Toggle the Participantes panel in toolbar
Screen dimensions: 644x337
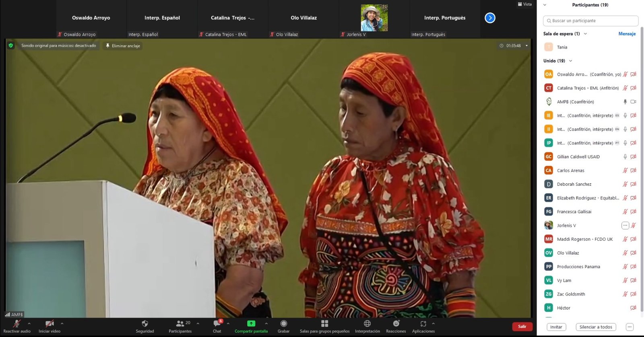(x=180, y=324)
